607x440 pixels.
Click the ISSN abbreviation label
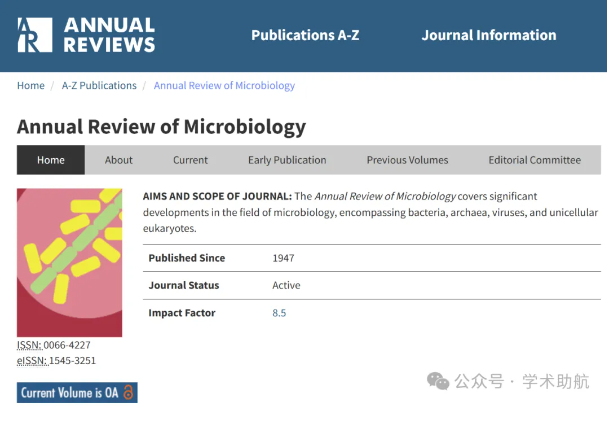[x=29, y=345]
